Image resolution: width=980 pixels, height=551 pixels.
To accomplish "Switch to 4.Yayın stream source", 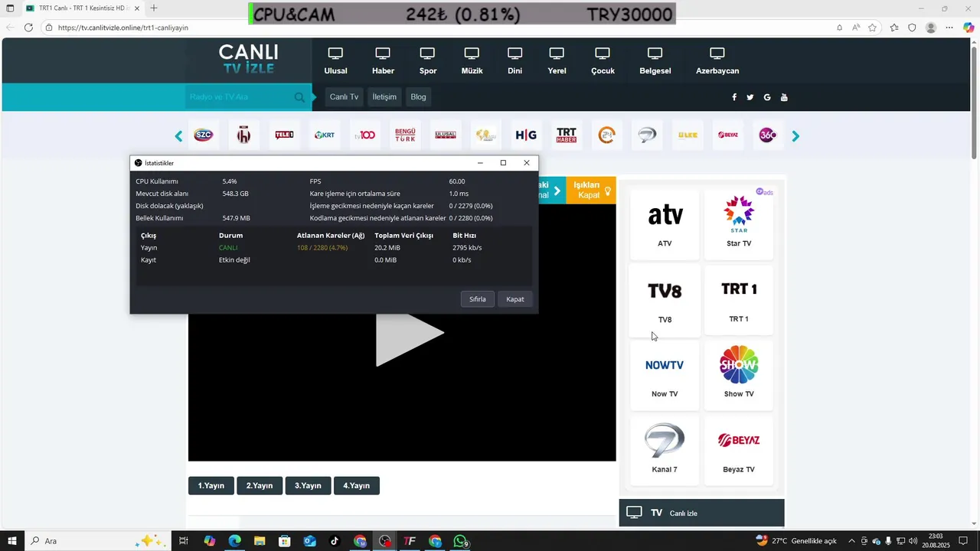I will [357, 486].
